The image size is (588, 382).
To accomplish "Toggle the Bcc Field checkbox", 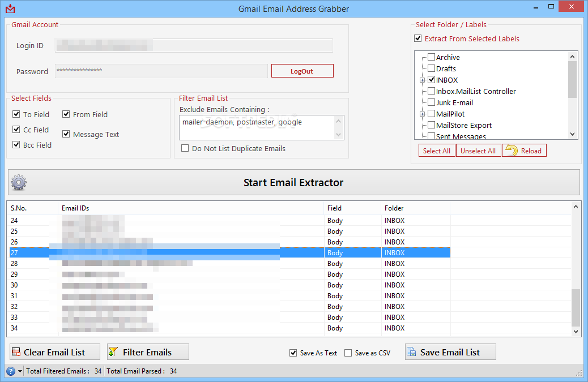I will (x=16, y=144).
